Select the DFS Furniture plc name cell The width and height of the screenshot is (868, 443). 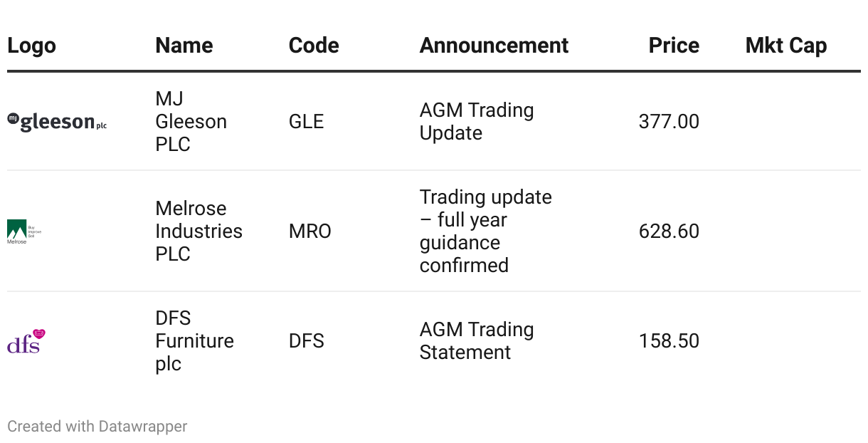[195, 341]
